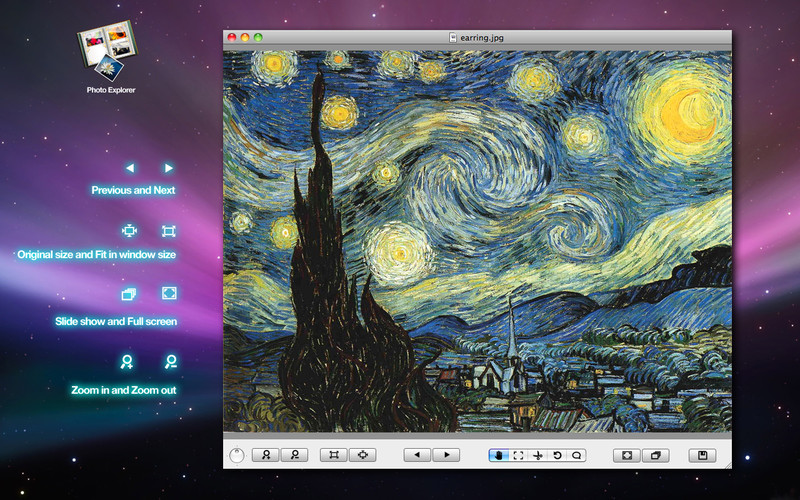The image size is (800, 500).
Task: Click the rotation dial knob in toolbar
Action: 237,455
